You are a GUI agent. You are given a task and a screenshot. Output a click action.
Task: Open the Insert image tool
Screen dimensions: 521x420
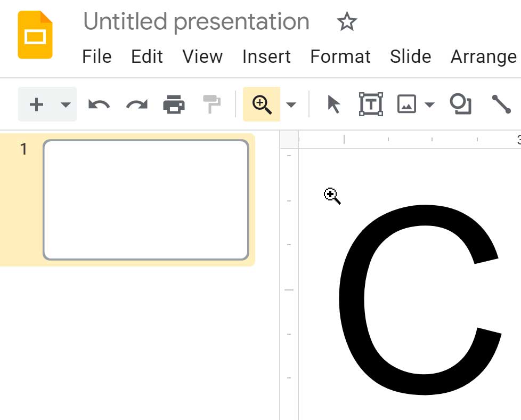406,104
